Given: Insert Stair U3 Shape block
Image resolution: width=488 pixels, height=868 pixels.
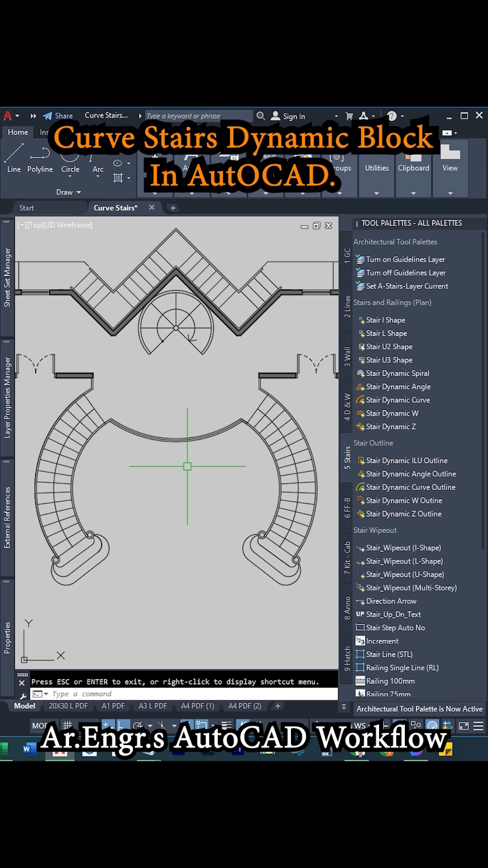Looking at the screenshot, I should coord(385,360).
